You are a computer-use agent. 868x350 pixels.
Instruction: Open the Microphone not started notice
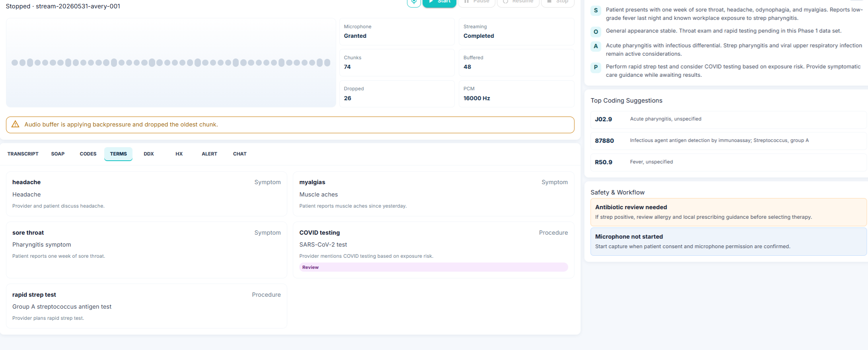[728, 241]
